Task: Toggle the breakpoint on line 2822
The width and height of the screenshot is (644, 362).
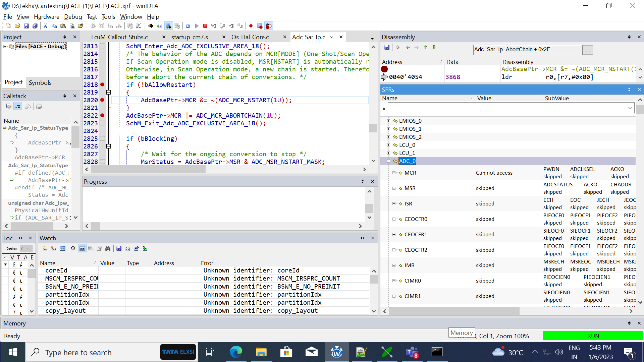Action: [102, 115]
